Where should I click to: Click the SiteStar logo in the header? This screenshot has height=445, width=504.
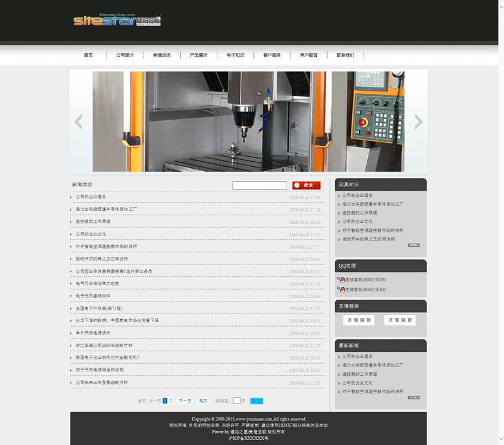click(117, 20)
